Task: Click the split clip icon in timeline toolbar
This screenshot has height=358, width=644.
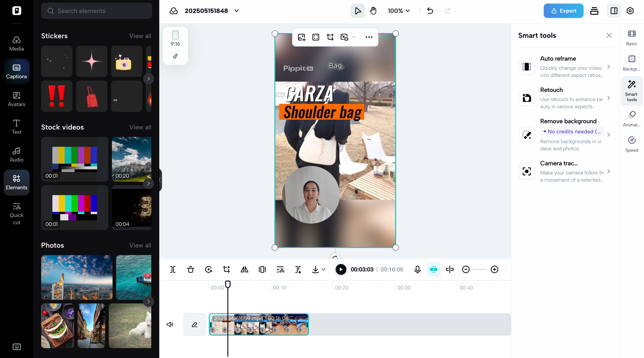Action: pyautogui.click(x=173, y=269)
